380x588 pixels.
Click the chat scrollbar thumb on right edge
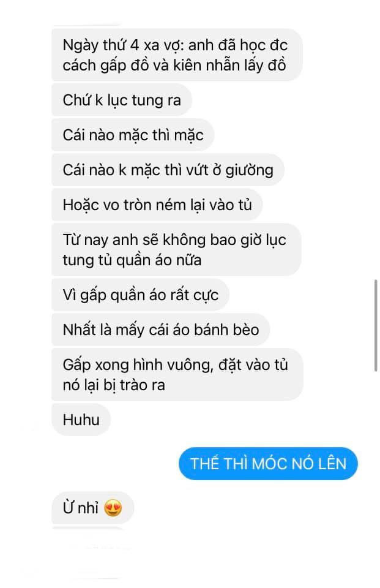pos(376,325)
